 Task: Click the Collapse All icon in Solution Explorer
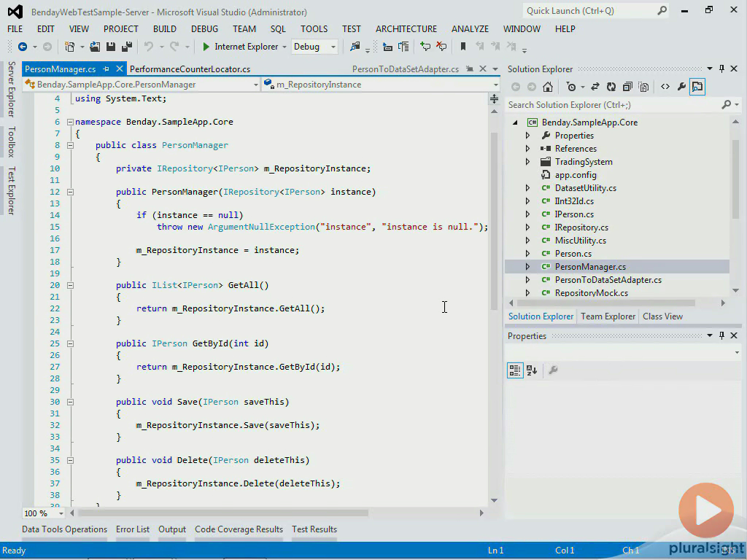(627, 87)
